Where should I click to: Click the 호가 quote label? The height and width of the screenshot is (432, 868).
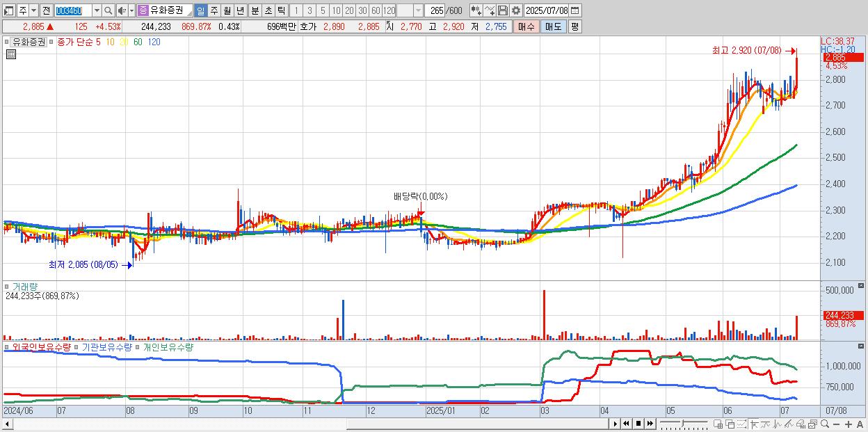tap(307, 26)
